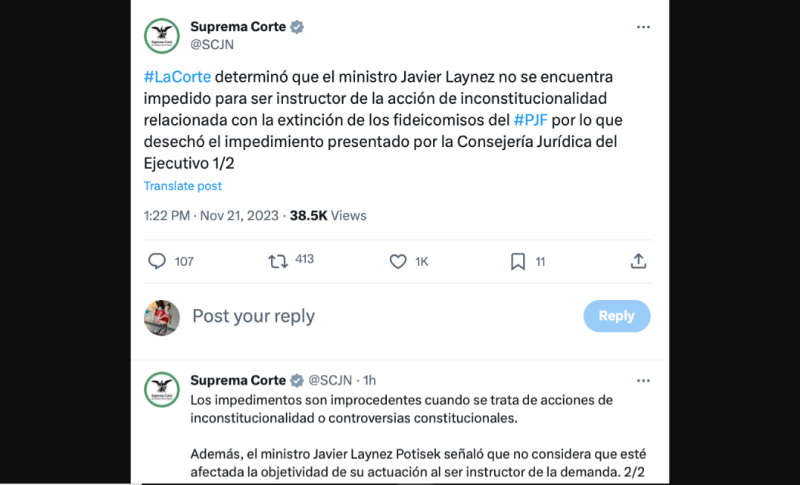Click the Translate post link

[182, 186]
